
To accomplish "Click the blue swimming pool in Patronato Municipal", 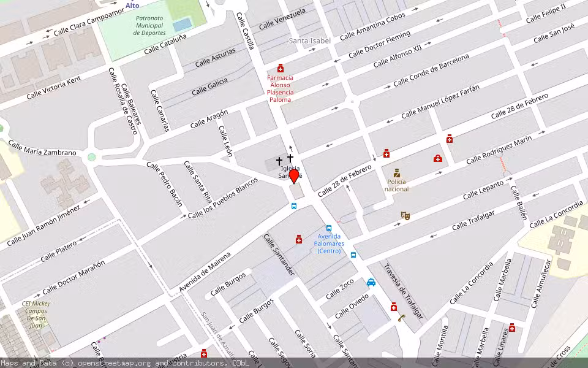I will pyautogui.click(x=183, y=25).
